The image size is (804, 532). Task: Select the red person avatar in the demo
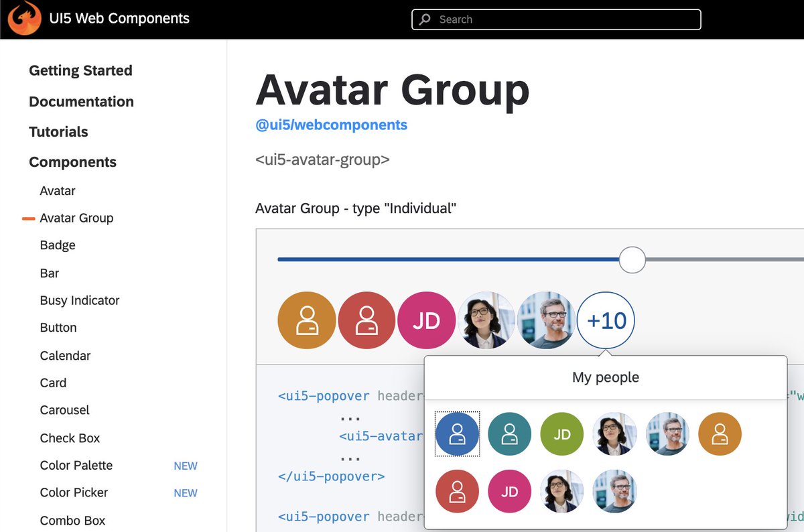point(366,320)
